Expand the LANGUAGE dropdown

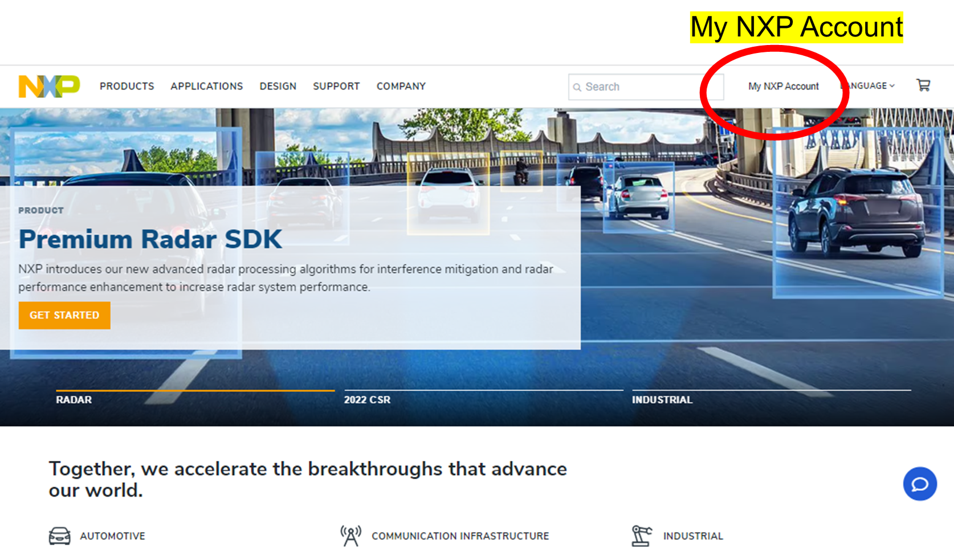867,85
